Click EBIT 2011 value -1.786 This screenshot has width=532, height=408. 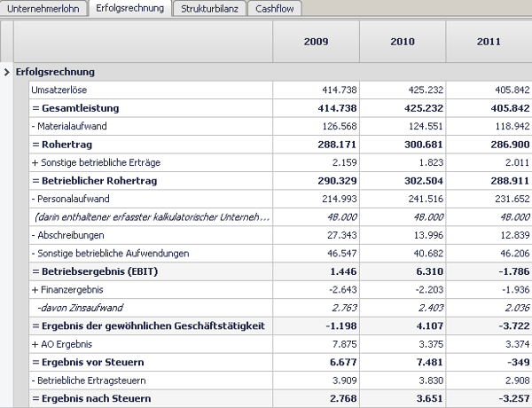pyautogui.click(x=513, y=271)
